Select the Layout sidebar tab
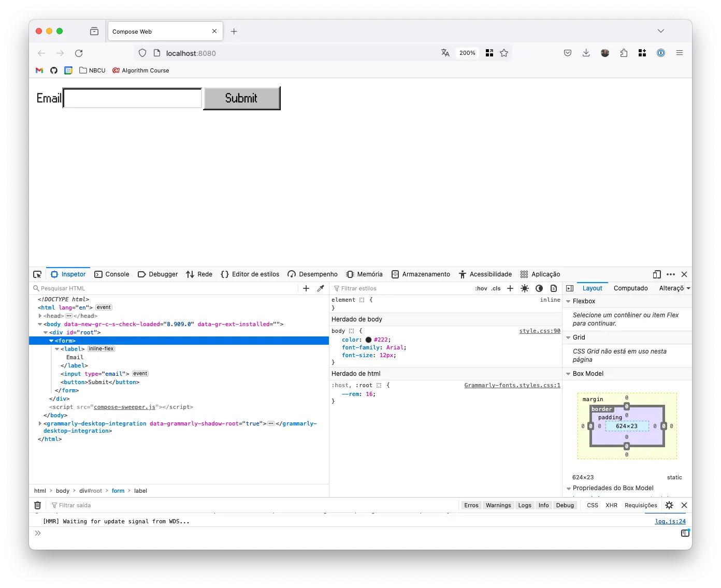The height and width of the screenshot is (588, 721). (x=592, y=288)
